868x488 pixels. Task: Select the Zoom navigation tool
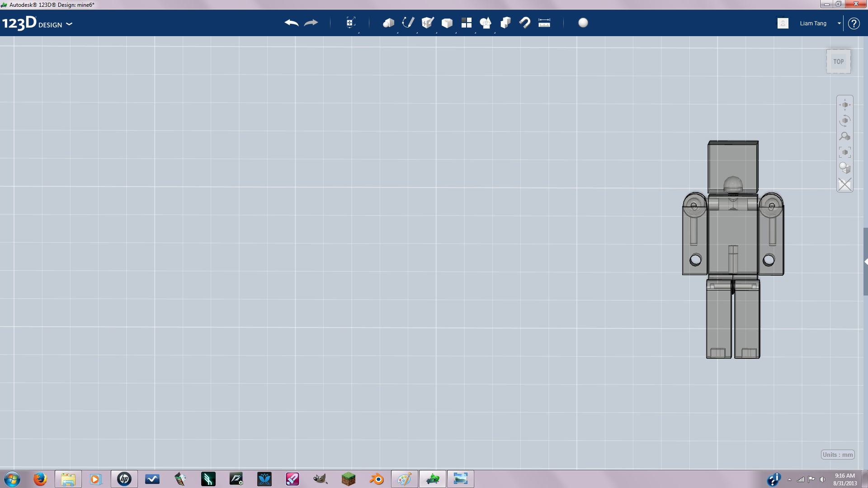[844, 136]
